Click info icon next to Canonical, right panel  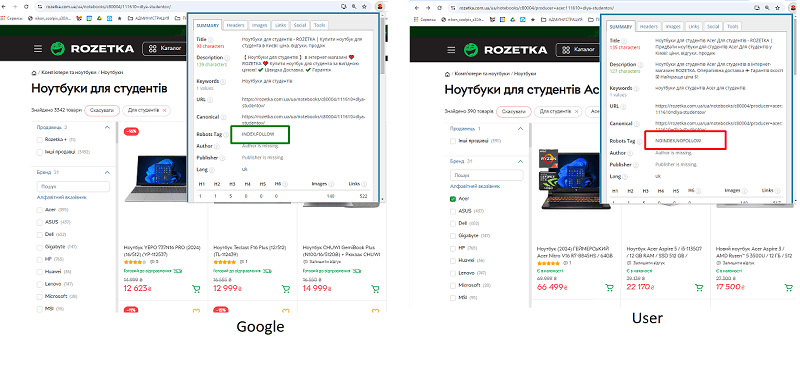pyautogui.click(x=638, y=124)
